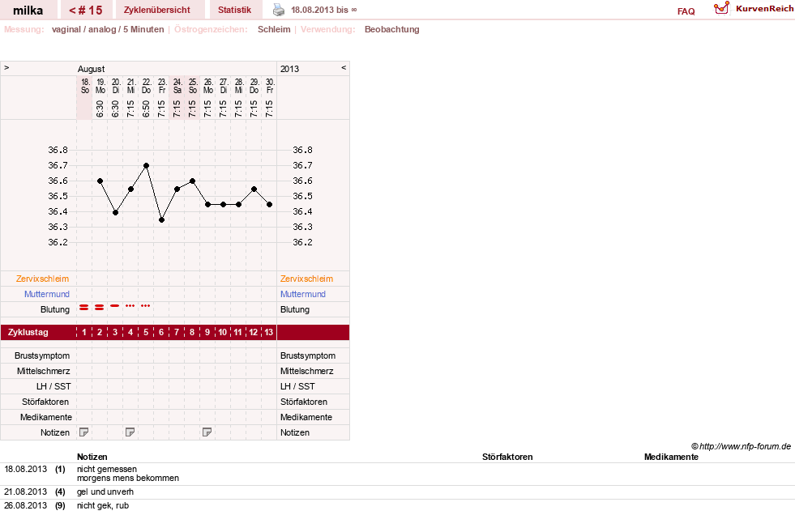Click the left Notizen row label
The height and width of the screenshot is (532, 795).
55,432
